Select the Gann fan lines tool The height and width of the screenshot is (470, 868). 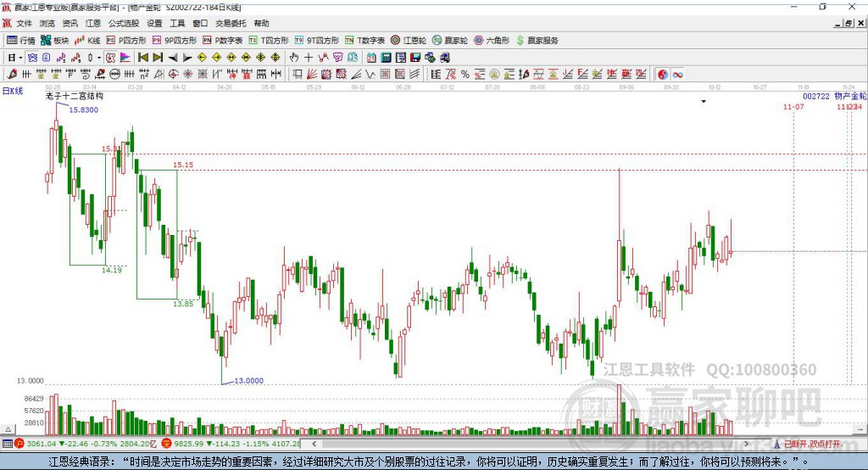tap(312, 75)
